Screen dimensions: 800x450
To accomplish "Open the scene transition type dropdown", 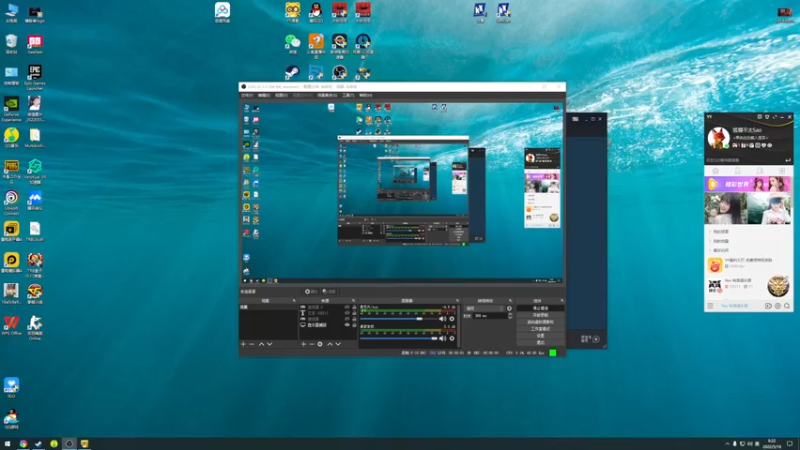I will pyautogui.click(x=484, y=309).
